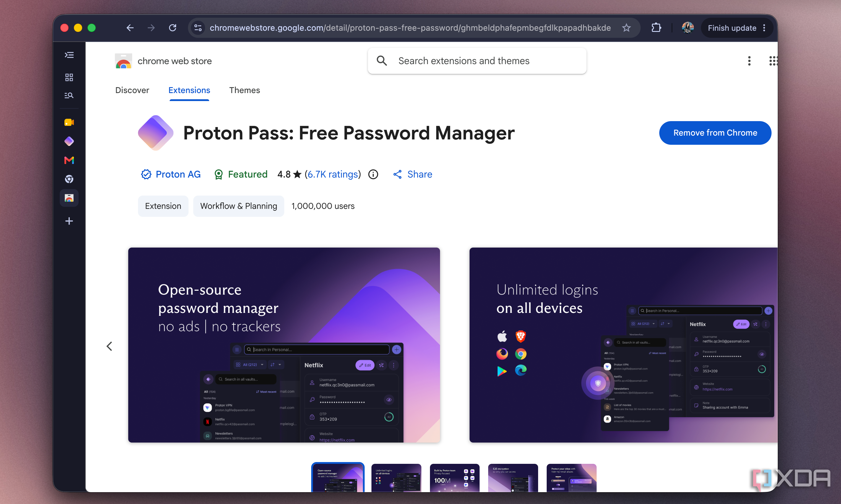This screenshot has width=841, height=504.
Task: Click Remove from Chrome button
Action: tap(715, 133)
